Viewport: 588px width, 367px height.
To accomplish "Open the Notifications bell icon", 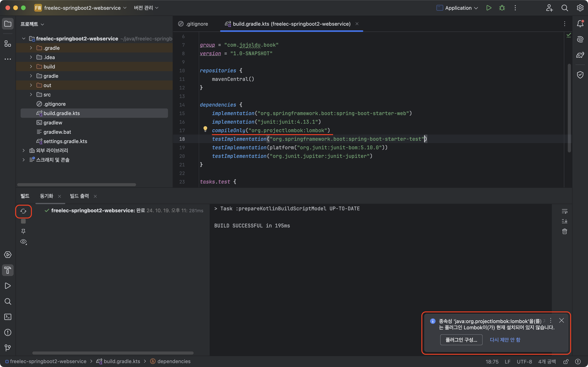I will coord(580,24).
